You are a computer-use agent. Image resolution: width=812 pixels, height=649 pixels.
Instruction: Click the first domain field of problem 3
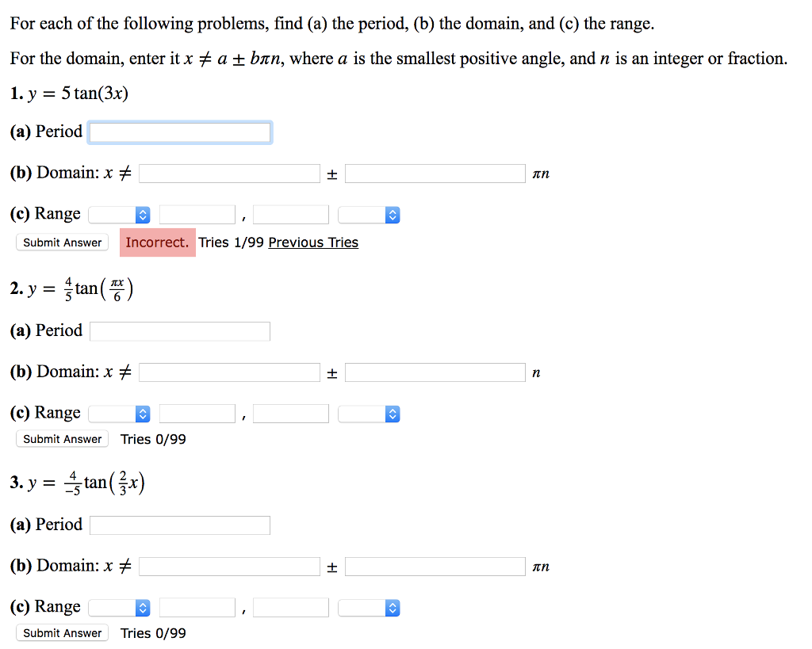pyautogui.click(x=229, y=566)
